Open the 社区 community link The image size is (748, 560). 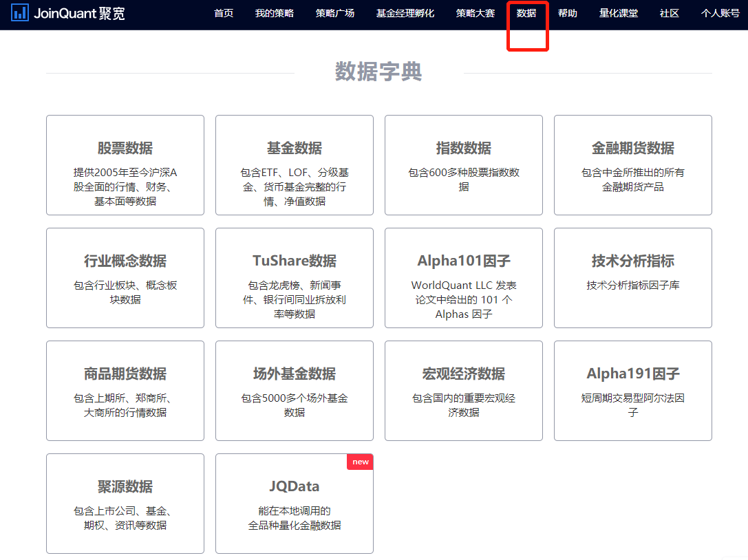coord(670,13)
